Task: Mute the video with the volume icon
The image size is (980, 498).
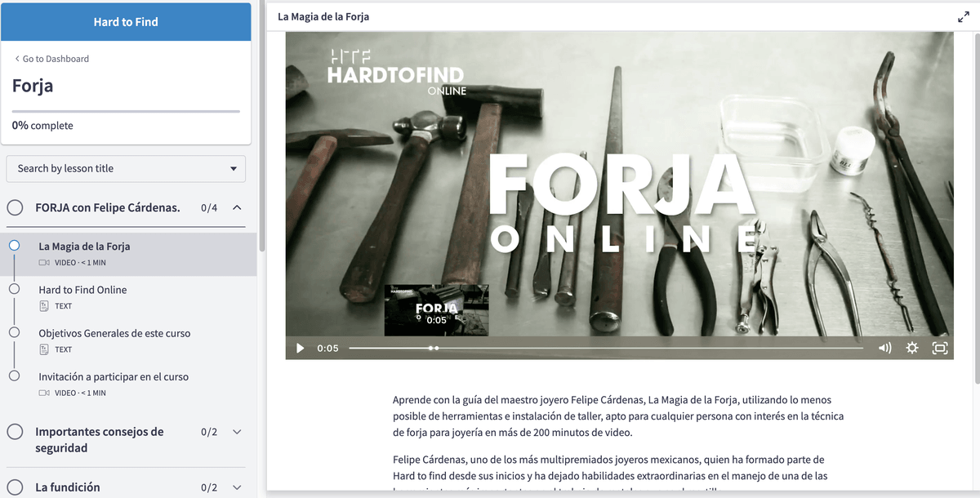Action: point(885,348)
